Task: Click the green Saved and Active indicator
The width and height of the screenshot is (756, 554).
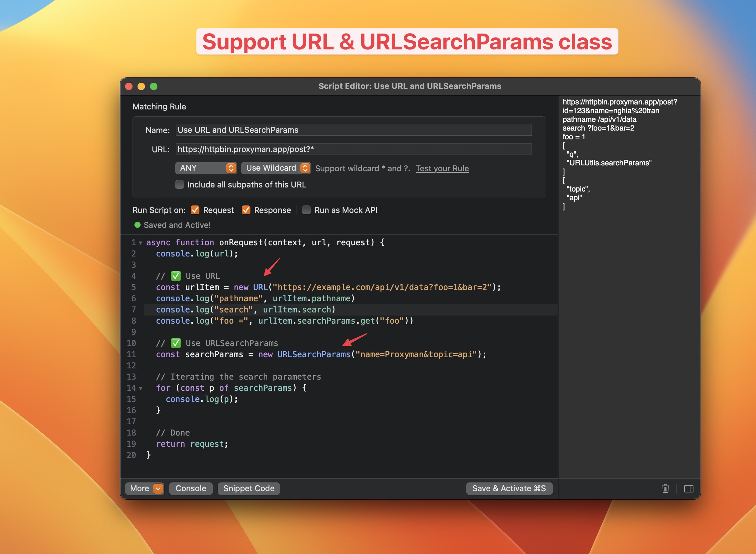Action: 137,225
